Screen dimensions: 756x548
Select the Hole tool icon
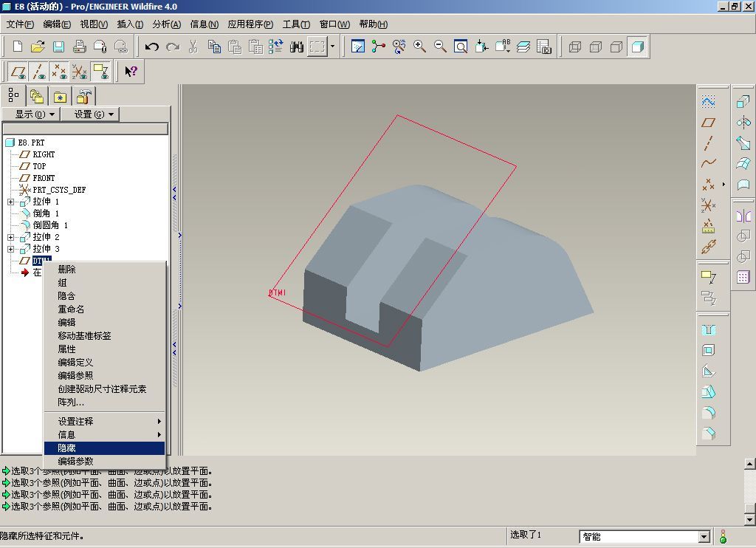click(x=708, y=330)
